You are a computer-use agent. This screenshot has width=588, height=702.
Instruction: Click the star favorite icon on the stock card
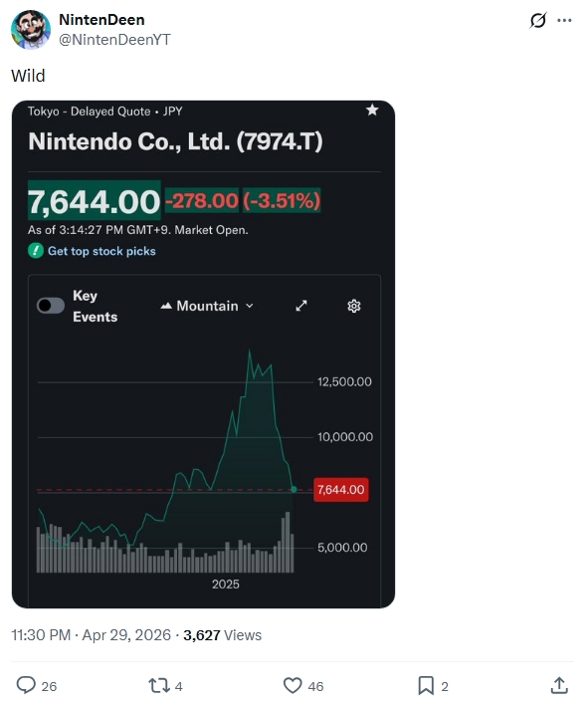tap(372, 110)
